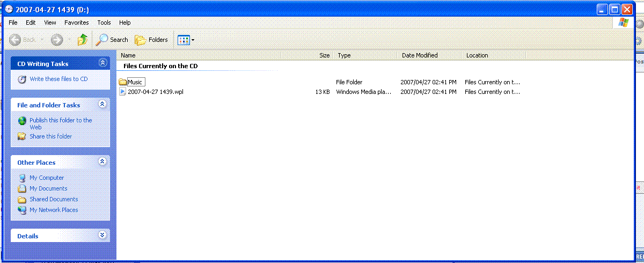Open the Favorites menu
644x263 pixels.
77,23
